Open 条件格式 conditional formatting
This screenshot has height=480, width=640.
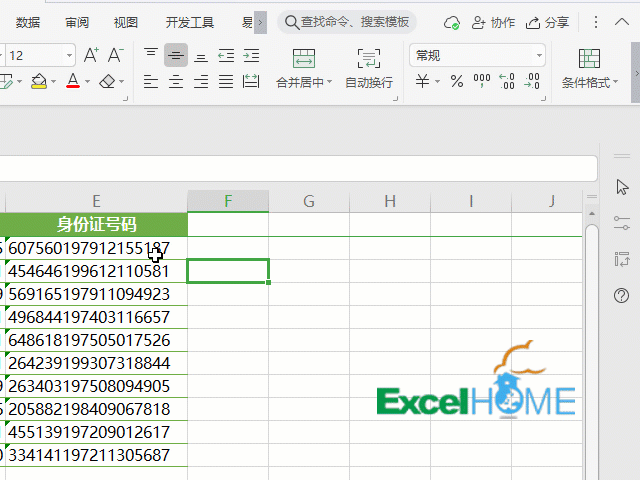(589, 69)
